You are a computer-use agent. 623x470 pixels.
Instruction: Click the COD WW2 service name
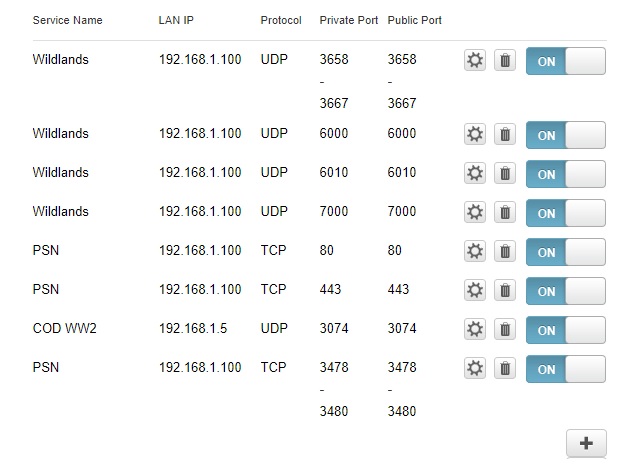coord(61,329)
